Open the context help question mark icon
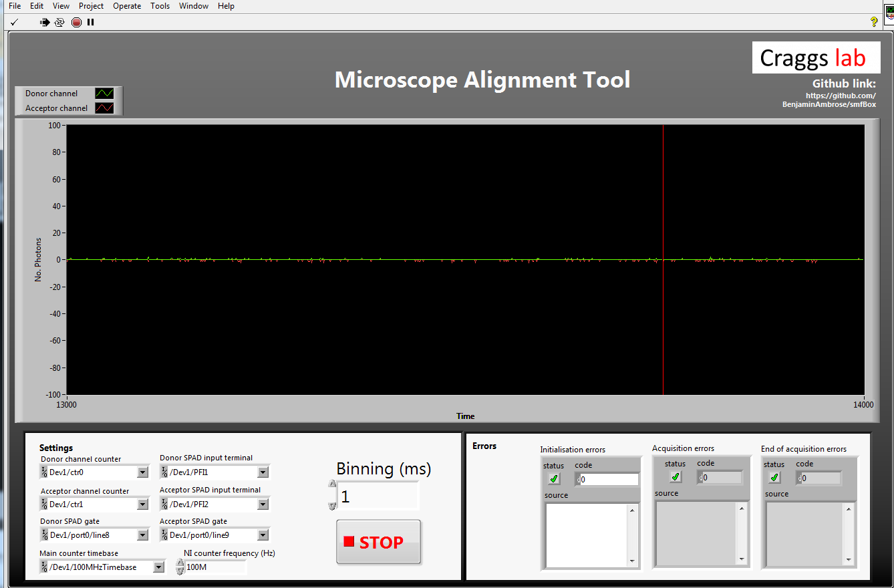Viewport: 894px width, 588px height. (873, 22)
